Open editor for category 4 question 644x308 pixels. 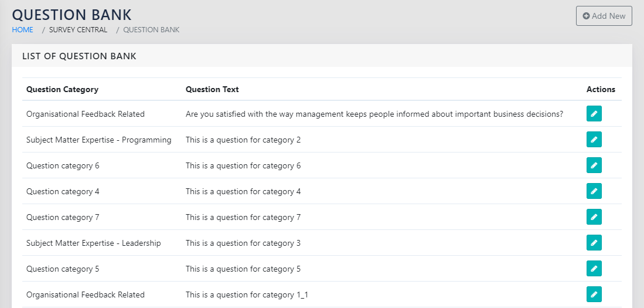[x=594, y=191]
